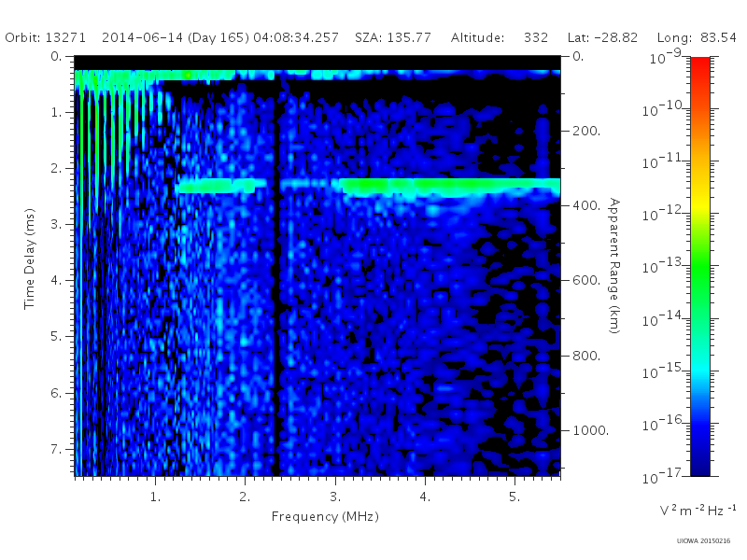Image resolution: width=747 pixels, height=560 pixels.
Task: Select the SZA: 135.77 value
Action: [393, 37]
